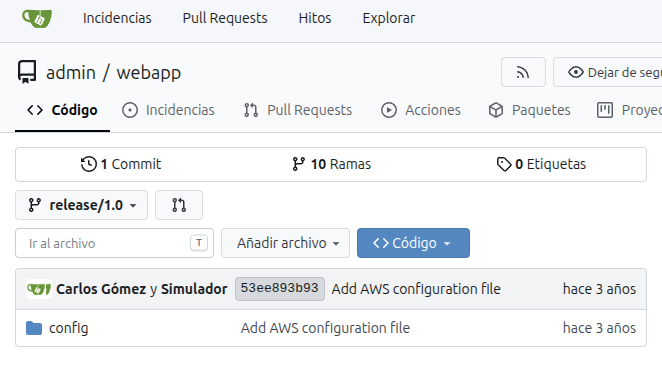Open latest commit message Add AWS configuration file
662x369 pixels.
click(416, 289)
